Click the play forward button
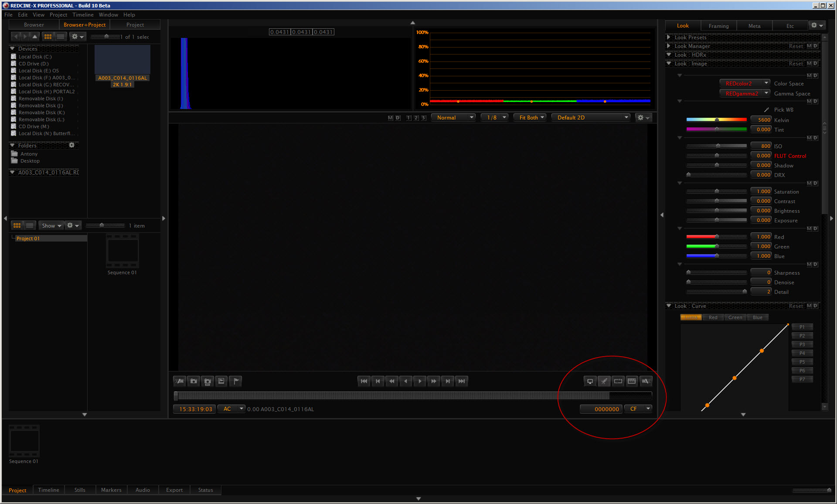Screen dimensions: 837x504 point(420,381)
